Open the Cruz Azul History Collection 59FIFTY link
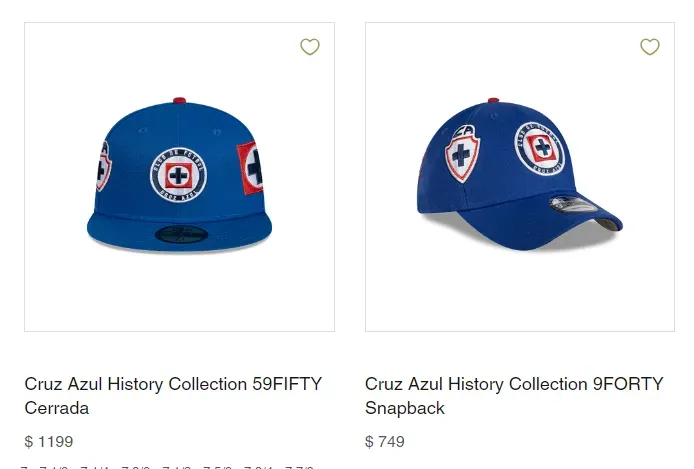Screen dimensions: 694x469 [x=172, y=384]
